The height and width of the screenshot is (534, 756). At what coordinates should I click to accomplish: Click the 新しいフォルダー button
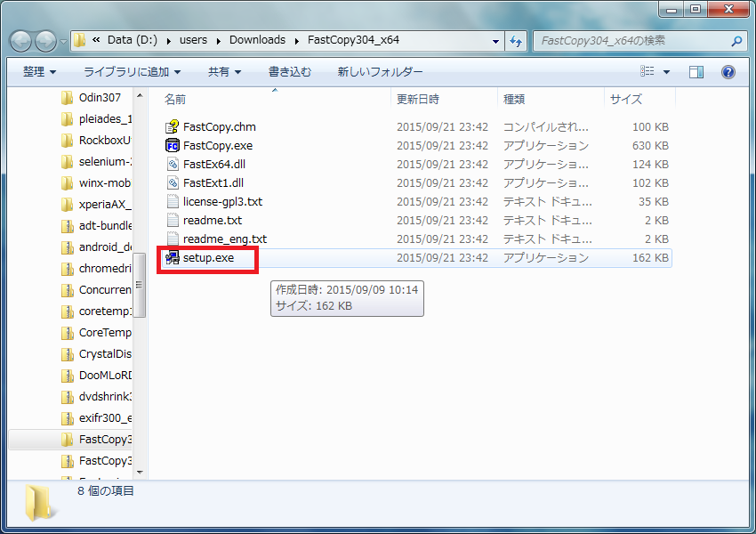[380, 72]
